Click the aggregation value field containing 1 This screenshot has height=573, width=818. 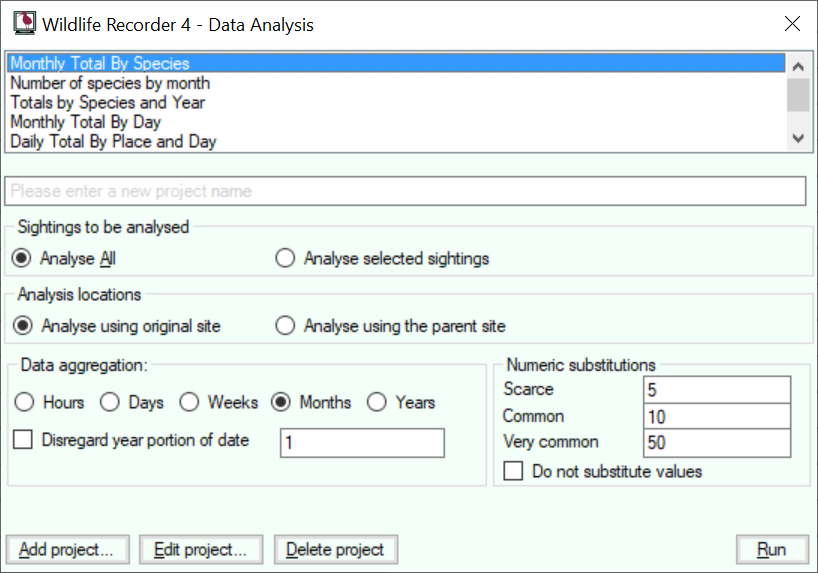363,443
